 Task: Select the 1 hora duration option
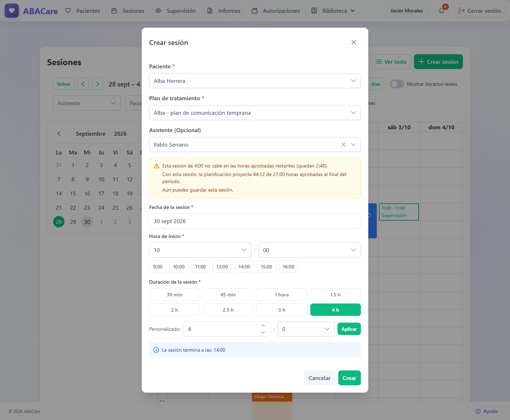click(282, 295)
